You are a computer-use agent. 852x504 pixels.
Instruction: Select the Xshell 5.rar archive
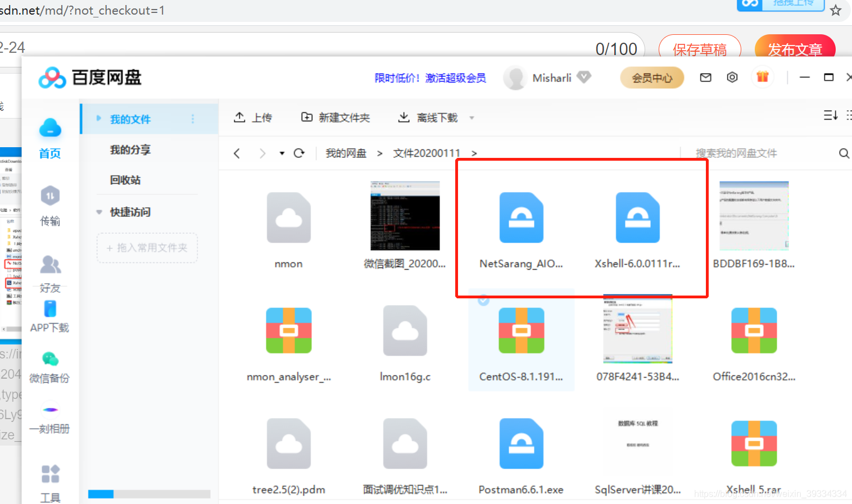click(x=754, y=443)
